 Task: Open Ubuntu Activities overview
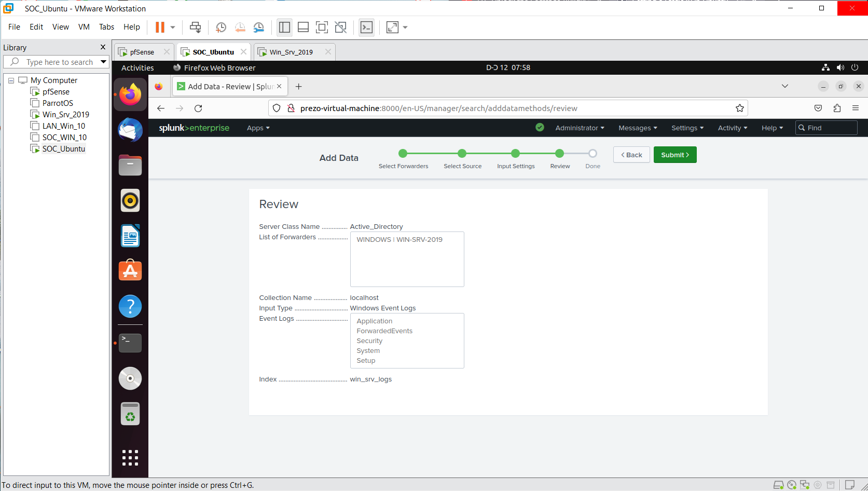tap(137, 67)
